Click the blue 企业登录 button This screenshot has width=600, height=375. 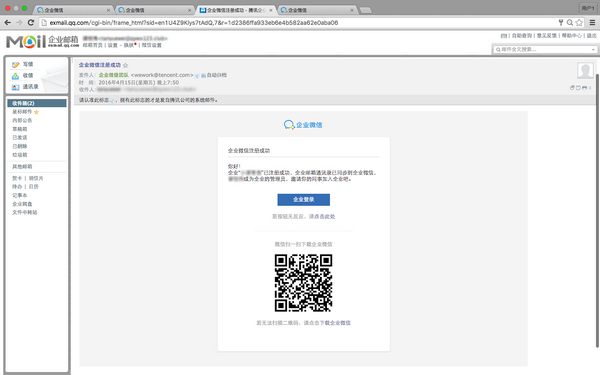[303, 199]
